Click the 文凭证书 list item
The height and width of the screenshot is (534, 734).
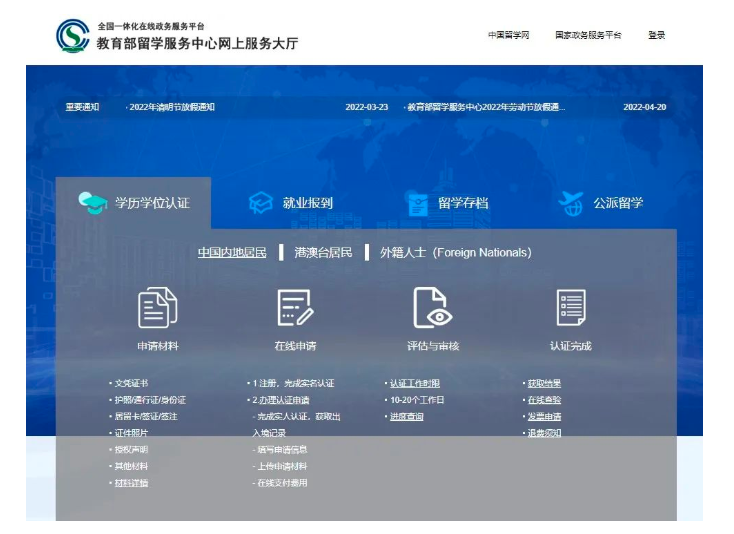coord(132,383)
